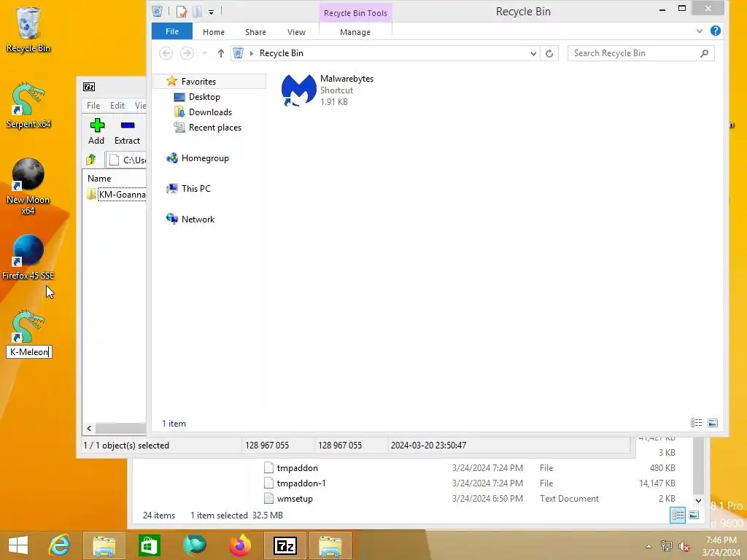Screen dimensions: 747x560
Task: Click the Name column header in 7-Zip
Action: [99, 178]
